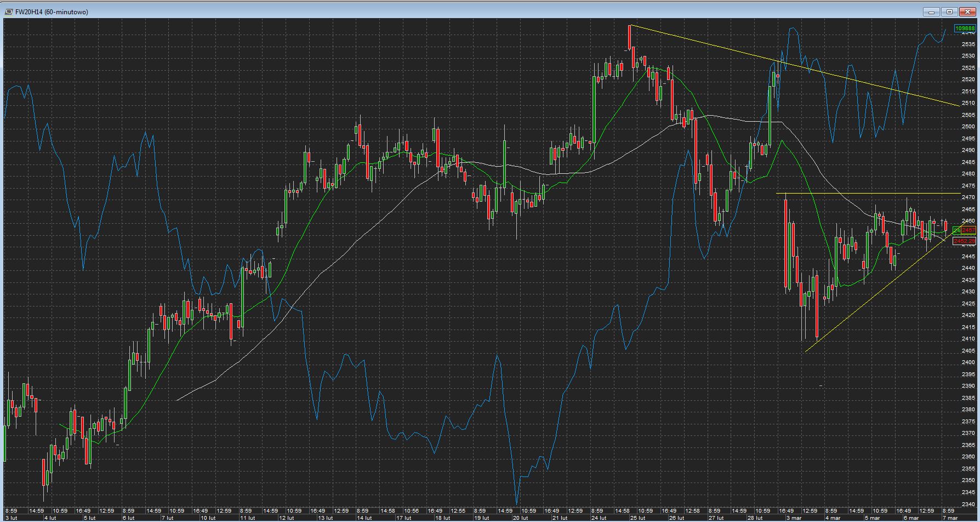Minimize the FW20H14 chart window
The image size is (980, 522).
pos(931,12)
